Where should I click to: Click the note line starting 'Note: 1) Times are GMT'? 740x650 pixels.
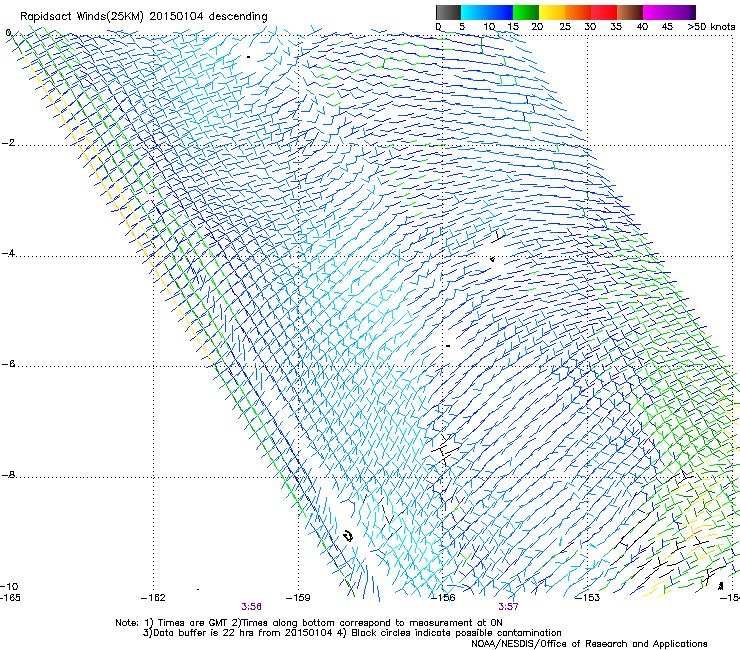point(309,623)
